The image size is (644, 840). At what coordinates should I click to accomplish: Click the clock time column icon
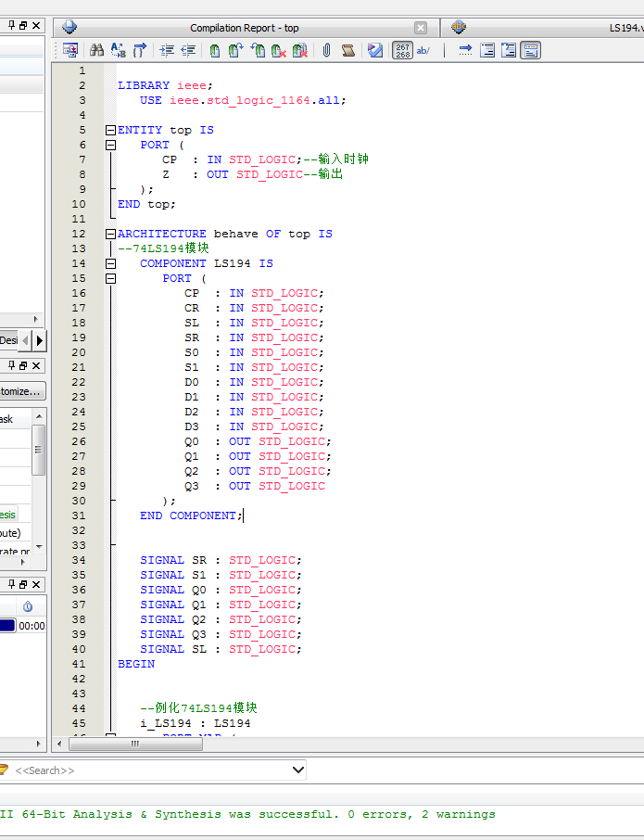[x=28, y=605]
